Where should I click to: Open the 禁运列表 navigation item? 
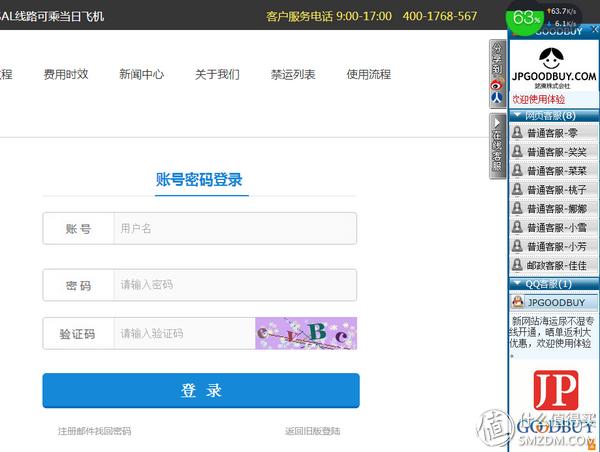(293, 74)
